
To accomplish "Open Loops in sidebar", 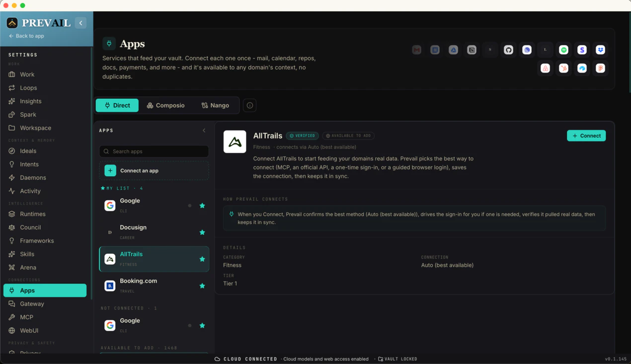I will 45,88.
